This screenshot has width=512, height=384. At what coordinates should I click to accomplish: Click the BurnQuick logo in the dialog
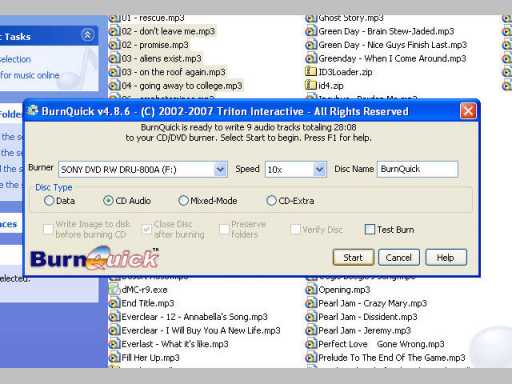(95, 258)
